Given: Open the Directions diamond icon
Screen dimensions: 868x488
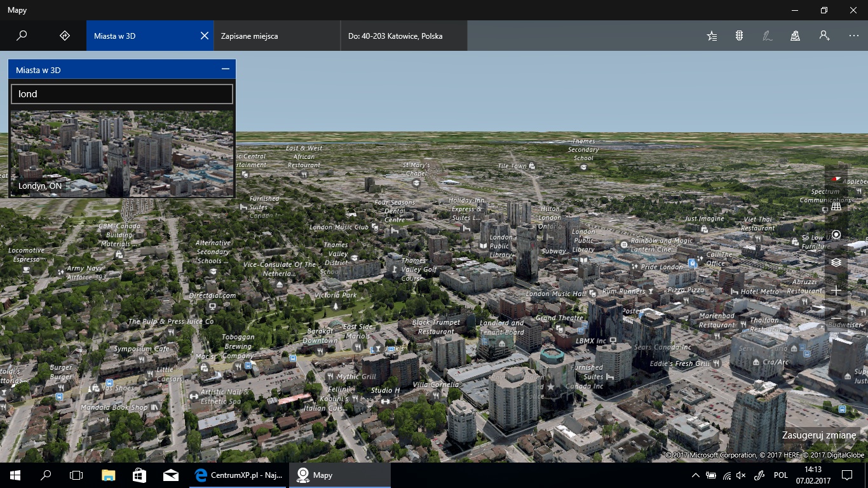Looking at the screenshot, I should [x=65, y=36].
